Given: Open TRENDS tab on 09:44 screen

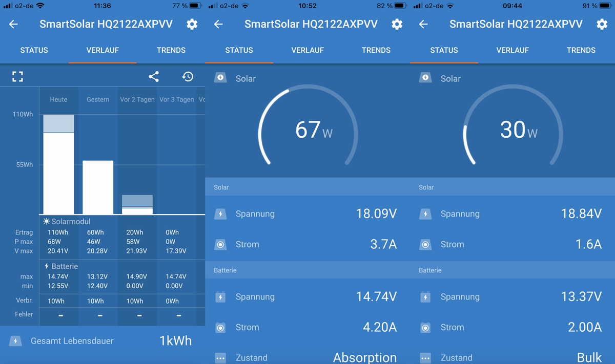Looking at the screenshot, I should point(581,50).
